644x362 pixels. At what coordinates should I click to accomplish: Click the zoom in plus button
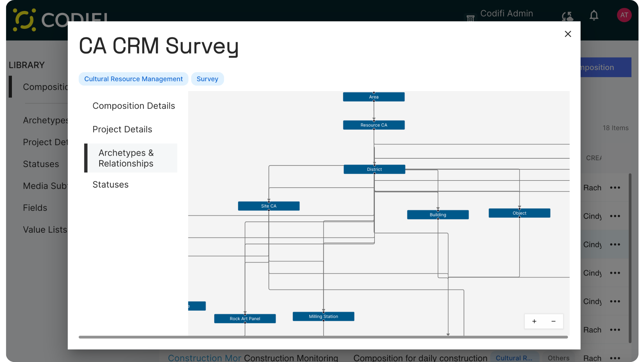click(x=534, y=321)
